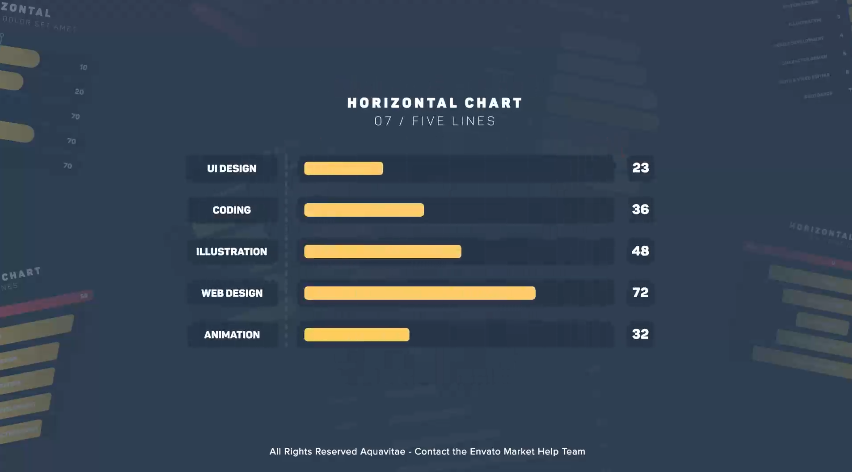Image resolution: width=852 pixels, height=472 pixels.
Task: Select the WEB DESIGN label
Action: click(231, 293)
